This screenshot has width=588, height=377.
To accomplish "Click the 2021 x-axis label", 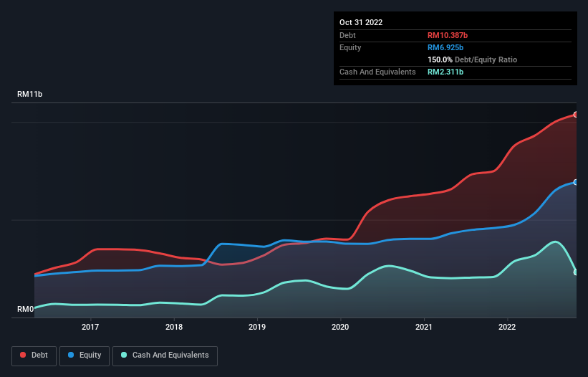I will pos(424,327).
